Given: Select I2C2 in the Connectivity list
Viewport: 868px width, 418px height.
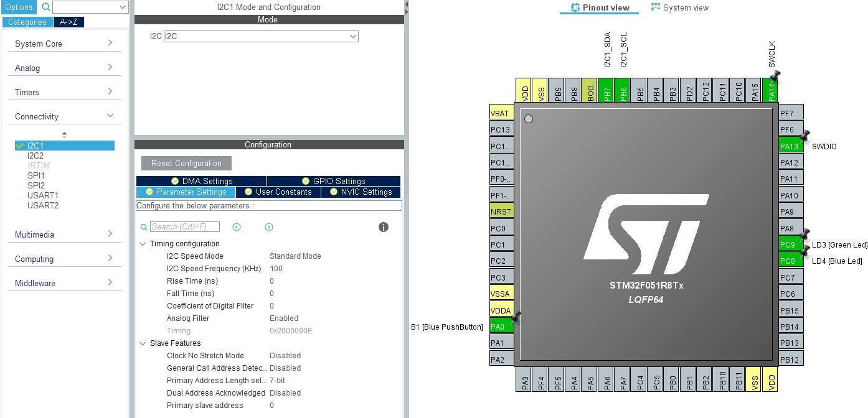Looking at the screenshot, I should coord(35,156).
